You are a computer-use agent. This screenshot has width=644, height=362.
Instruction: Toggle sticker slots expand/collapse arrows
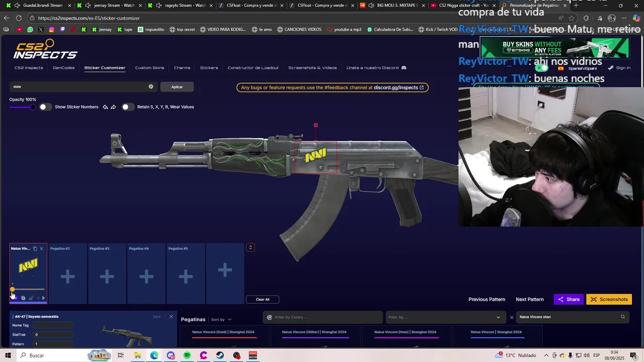tap(250, 247)
